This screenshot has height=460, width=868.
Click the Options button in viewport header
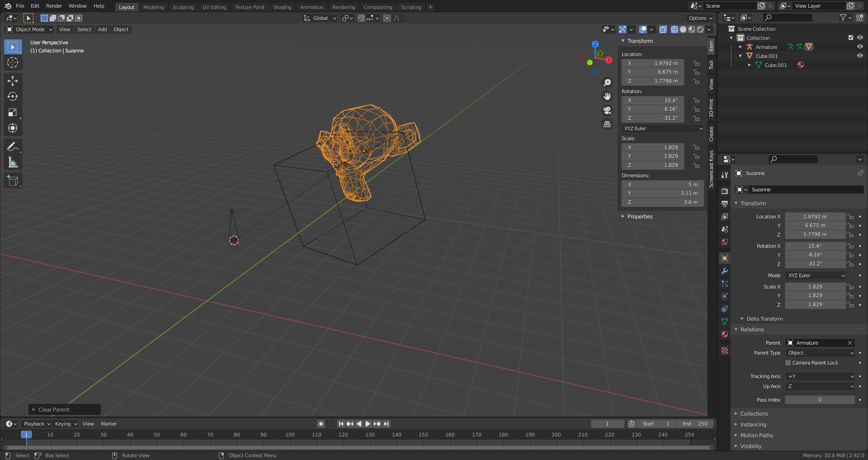[x=700, y=18]
